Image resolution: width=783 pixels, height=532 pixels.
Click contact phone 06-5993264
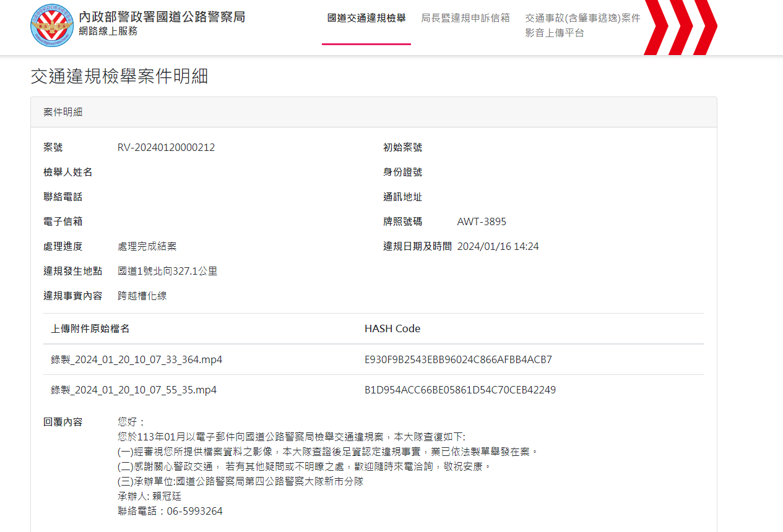coord(194,511)
